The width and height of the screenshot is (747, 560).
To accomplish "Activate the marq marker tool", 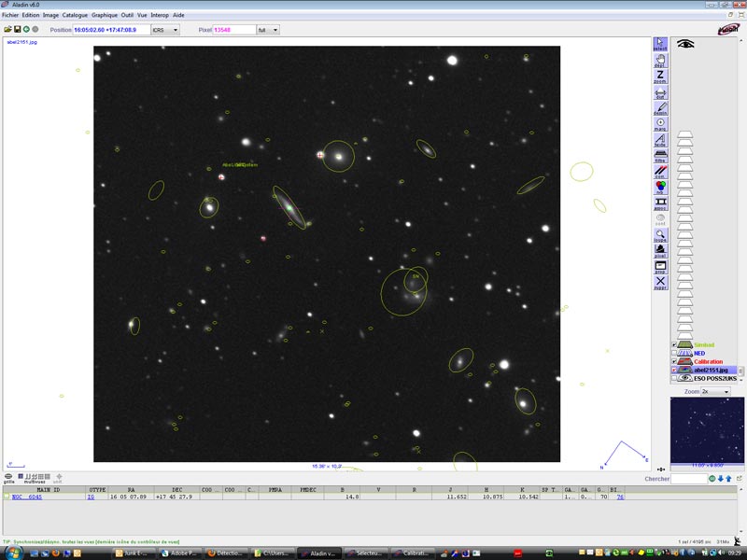I will tap(660, 124).
